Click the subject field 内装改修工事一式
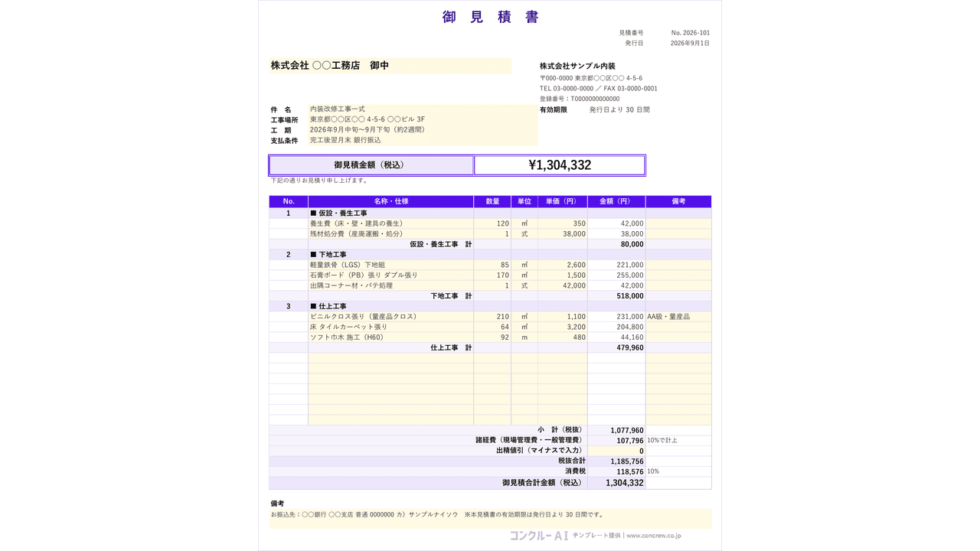980x551 pixels. coord(423,109)
